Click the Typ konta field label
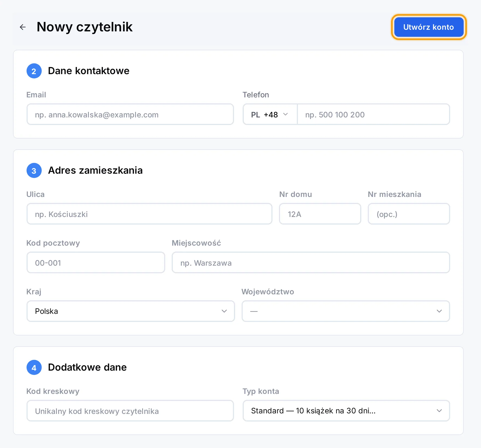 tap(261, 391)
